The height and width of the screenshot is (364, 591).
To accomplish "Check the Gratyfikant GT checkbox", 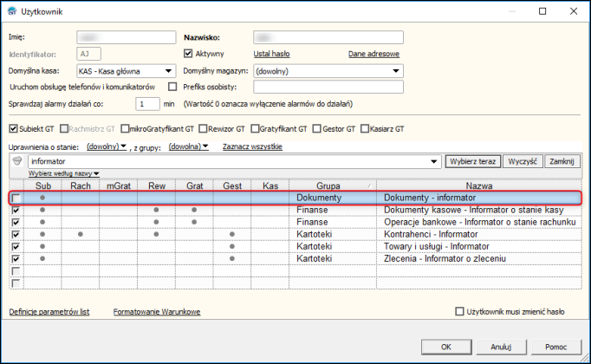I will (255, 129).
